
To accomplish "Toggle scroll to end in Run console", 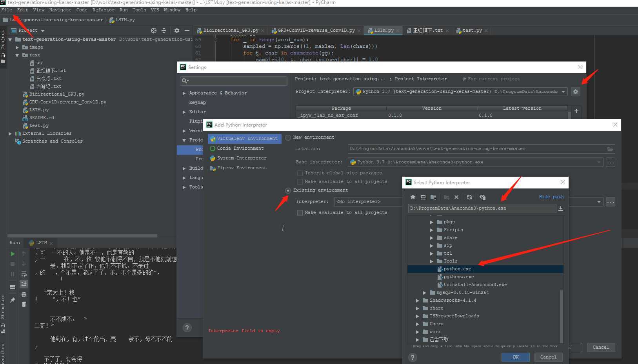I will point(24,284).
